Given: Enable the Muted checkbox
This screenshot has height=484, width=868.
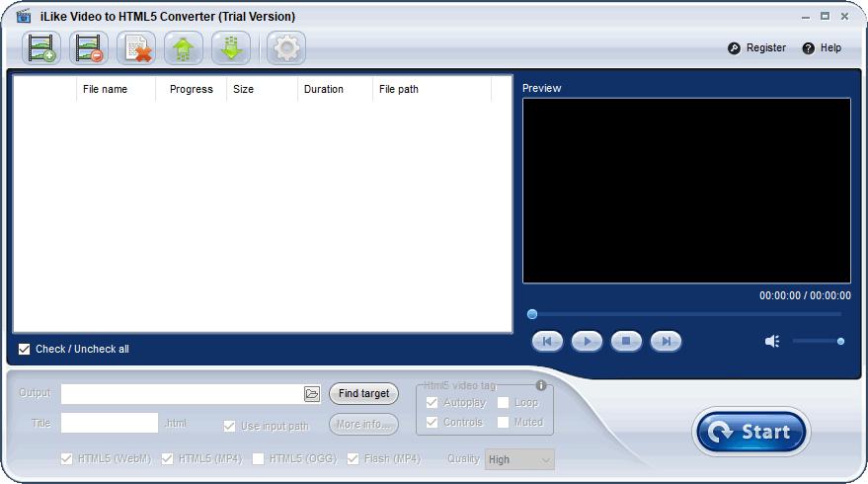Looking at the screenshot, I should point(503,422).
